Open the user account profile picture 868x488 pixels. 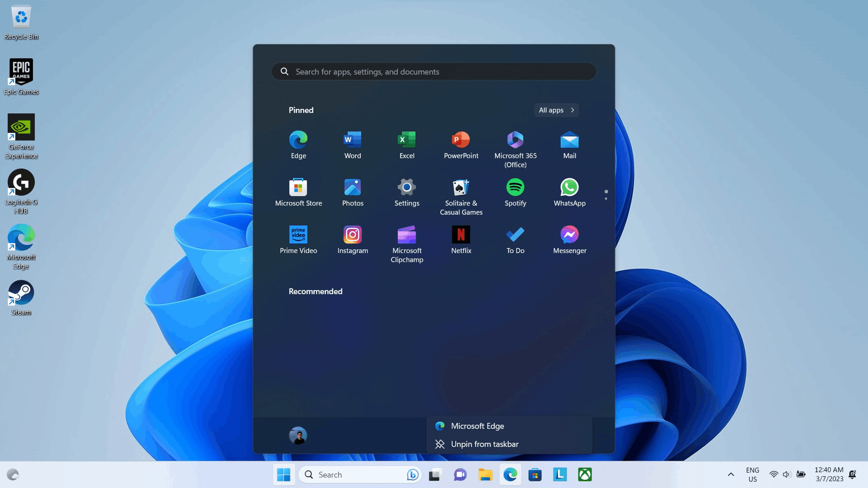298,436
